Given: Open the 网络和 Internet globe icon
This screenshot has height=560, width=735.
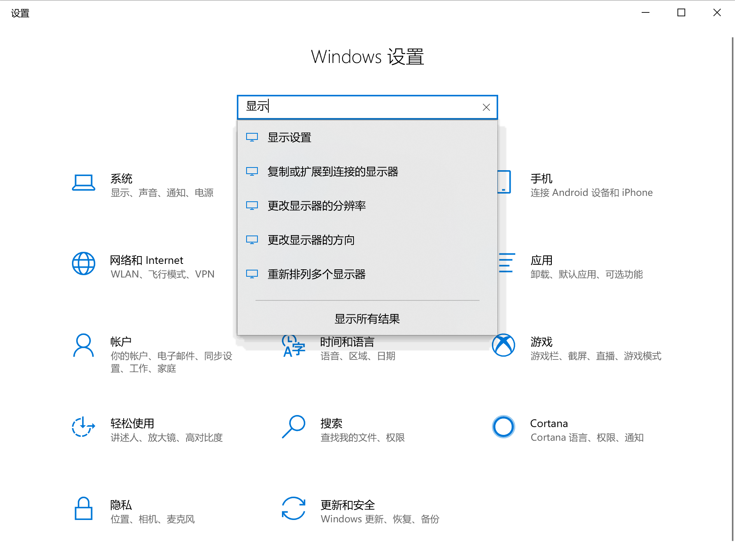Looking at the screenshot, I should click(x=83, y=263).
